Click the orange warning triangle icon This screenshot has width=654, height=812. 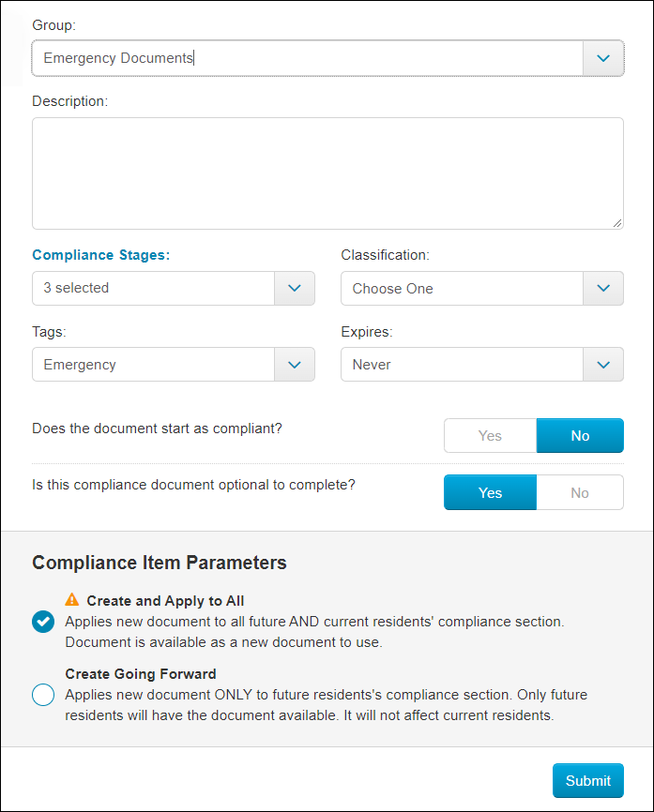(x=72, y=599)
